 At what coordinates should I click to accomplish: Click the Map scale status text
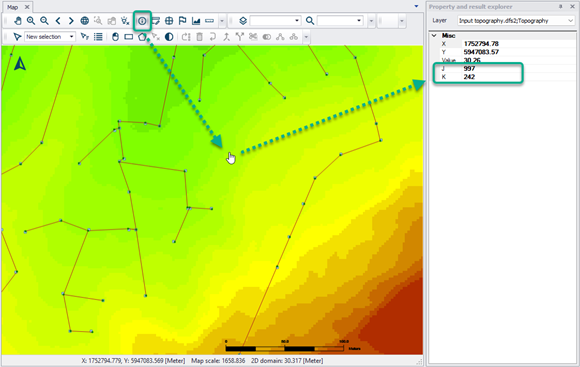218,360
